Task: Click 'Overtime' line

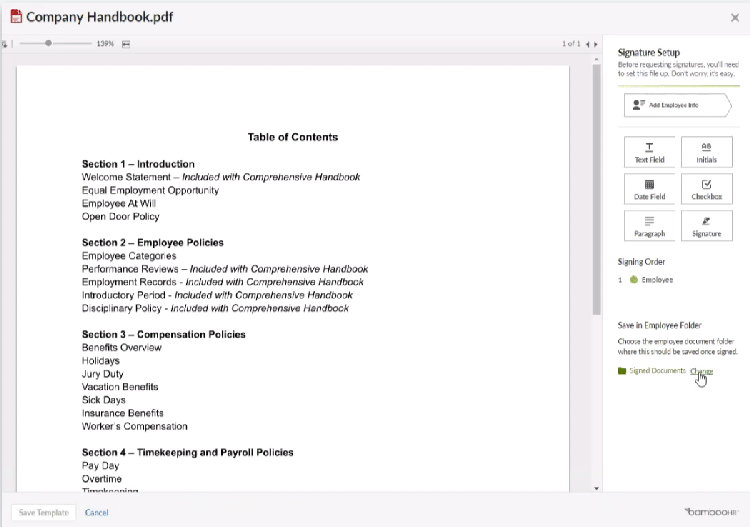Action: (101, 479)
